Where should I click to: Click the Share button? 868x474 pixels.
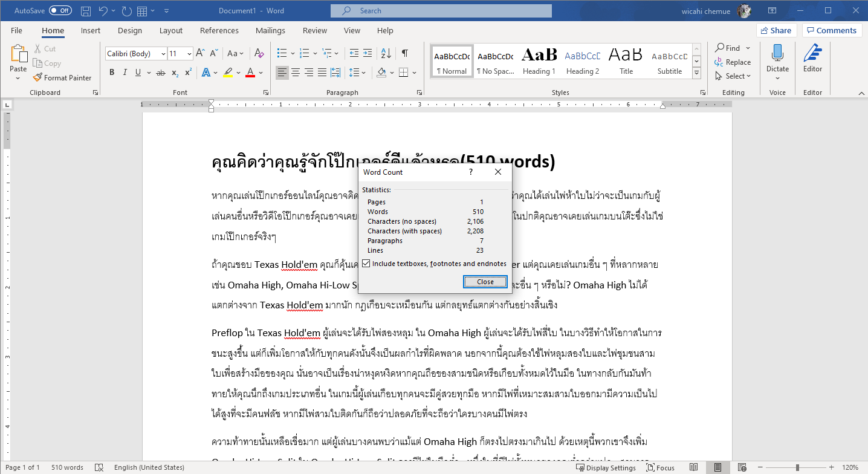click(776, 30)
